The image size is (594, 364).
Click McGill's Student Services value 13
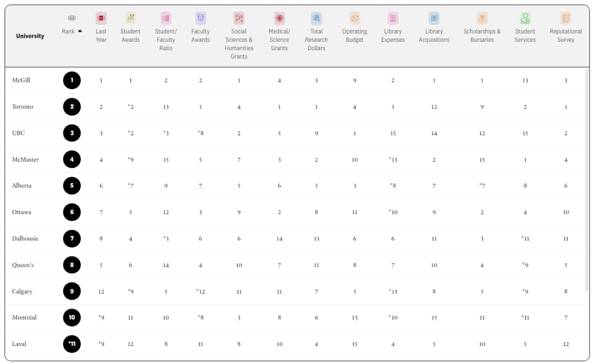click(x=525, y=80)
